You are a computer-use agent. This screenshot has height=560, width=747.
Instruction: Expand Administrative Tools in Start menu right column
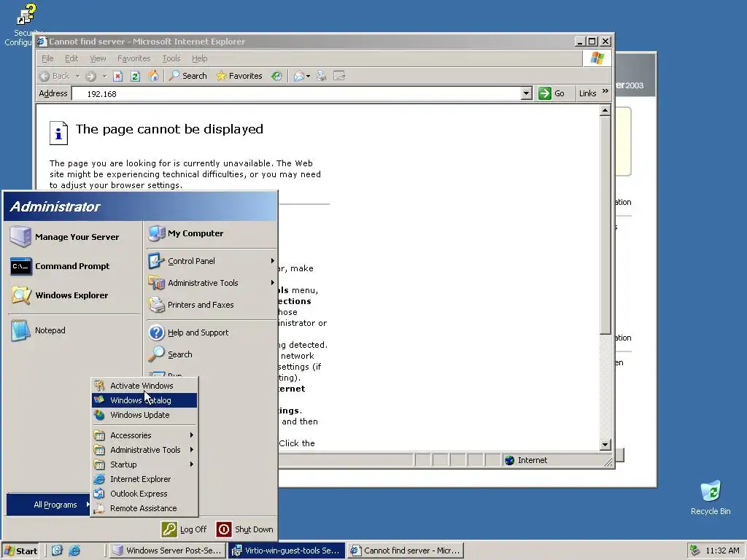[x=211, y=283]
